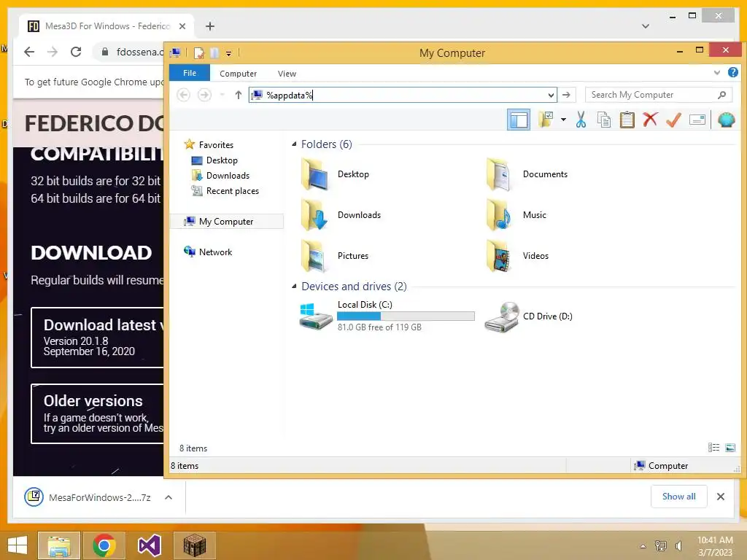Collapse the Folders (6) group

(294, 144)
